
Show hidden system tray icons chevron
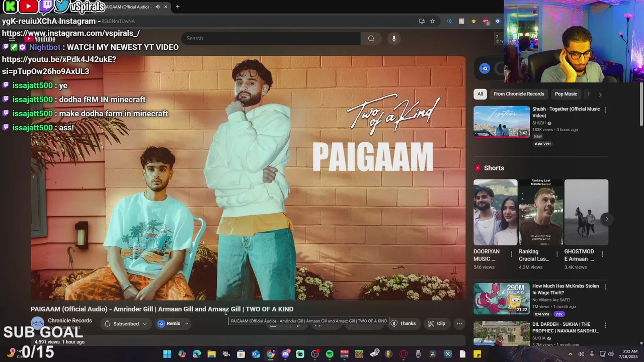570,354
